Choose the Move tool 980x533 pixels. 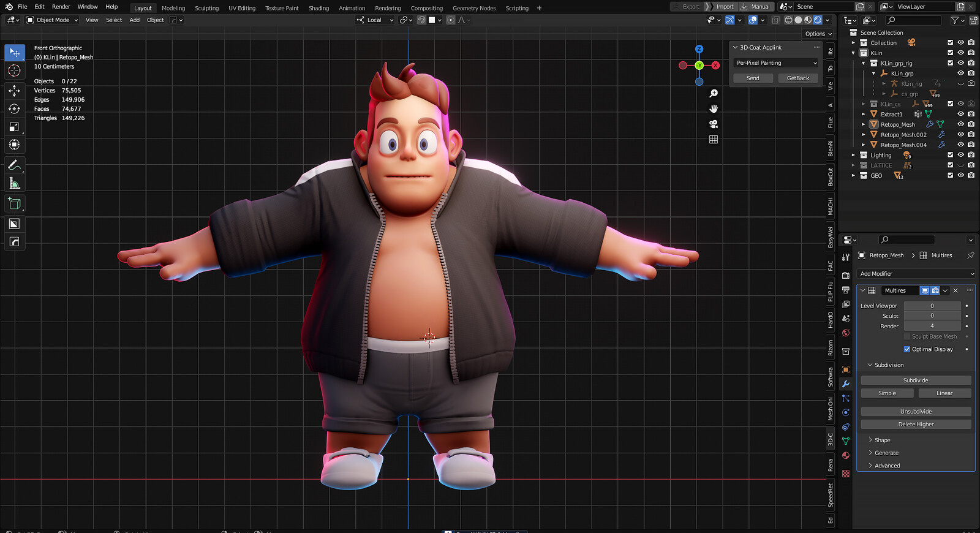click(15, 91)
